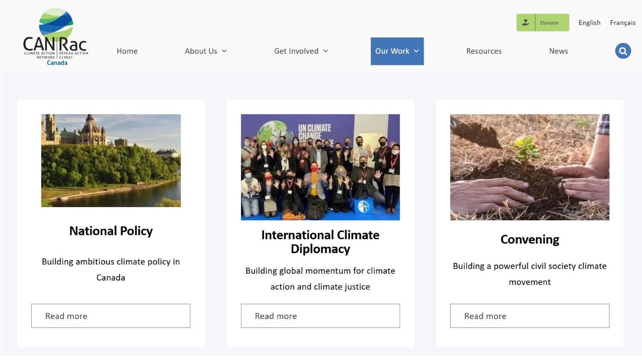Read more about Convening
Image resolution: width=642 pixels, height=364 pixels.
[529, 316]
